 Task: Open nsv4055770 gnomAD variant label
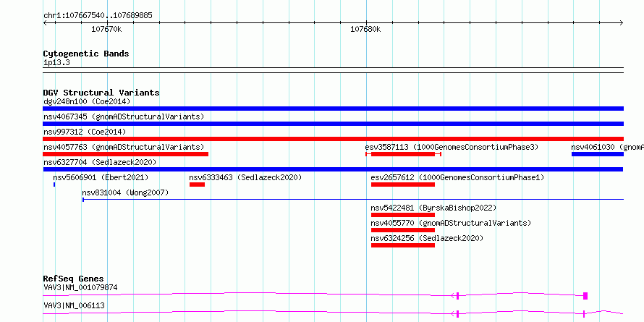[451, 223]
